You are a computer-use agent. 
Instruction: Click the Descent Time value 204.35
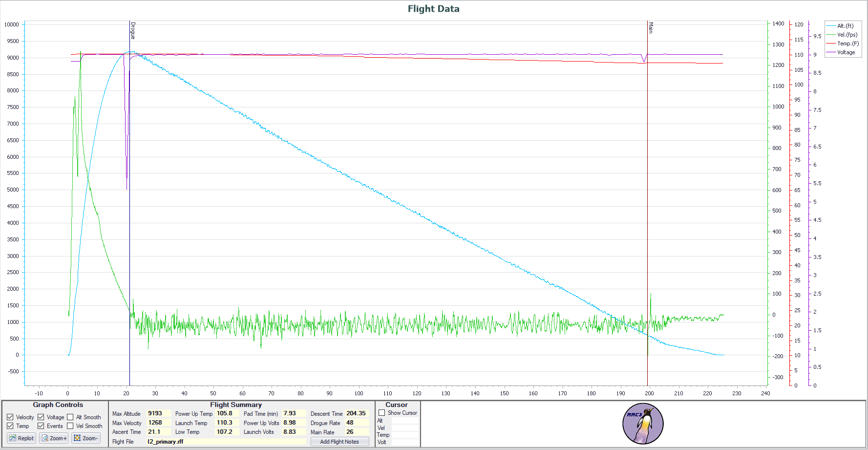click(x=357, y=413)
